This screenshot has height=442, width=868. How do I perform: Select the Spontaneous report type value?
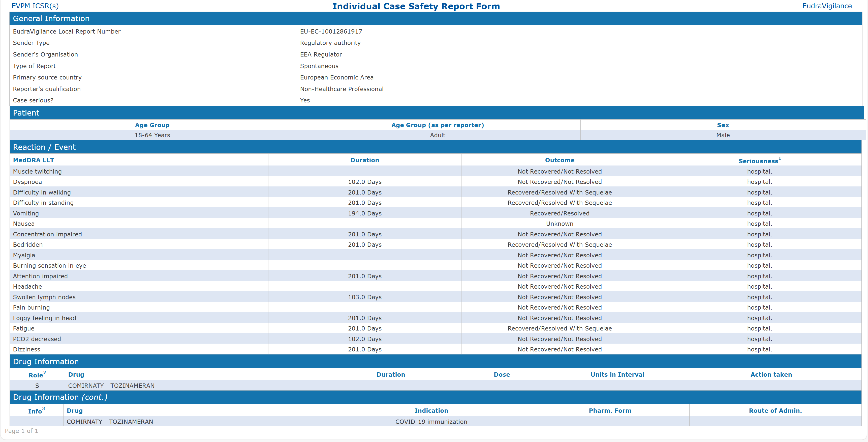click(319, 66)
